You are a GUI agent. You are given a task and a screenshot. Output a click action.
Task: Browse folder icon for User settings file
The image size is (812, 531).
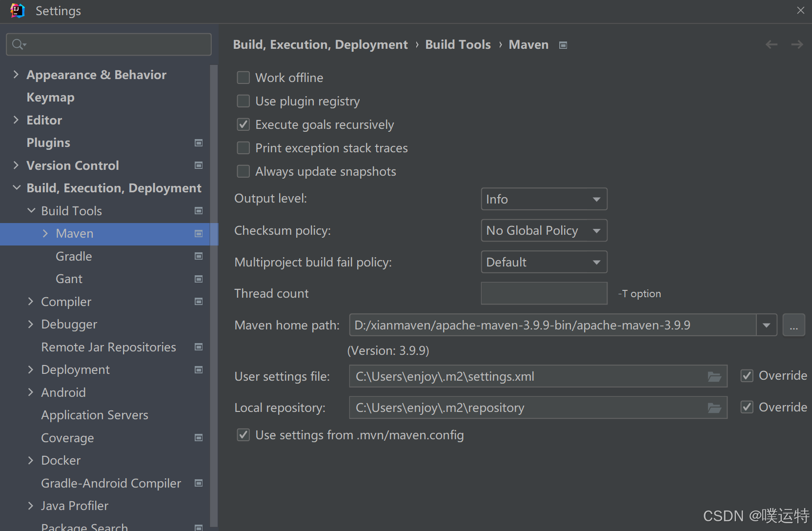coord(714,376)
